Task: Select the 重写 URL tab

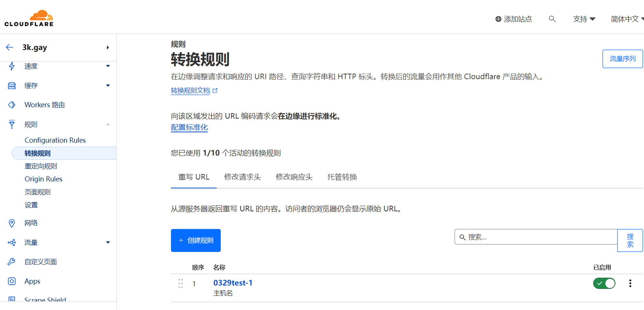Action: point(194,177)
